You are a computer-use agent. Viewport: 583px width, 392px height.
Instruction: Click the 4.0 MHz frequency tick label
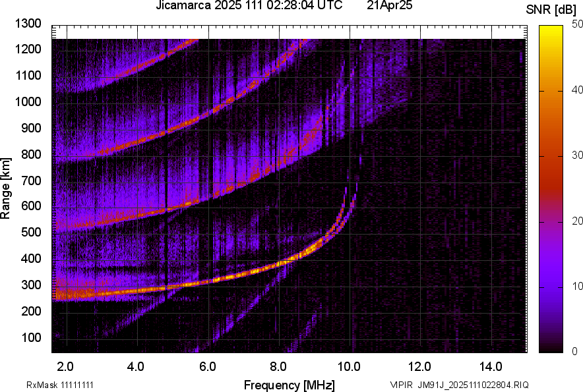[135, 367]
